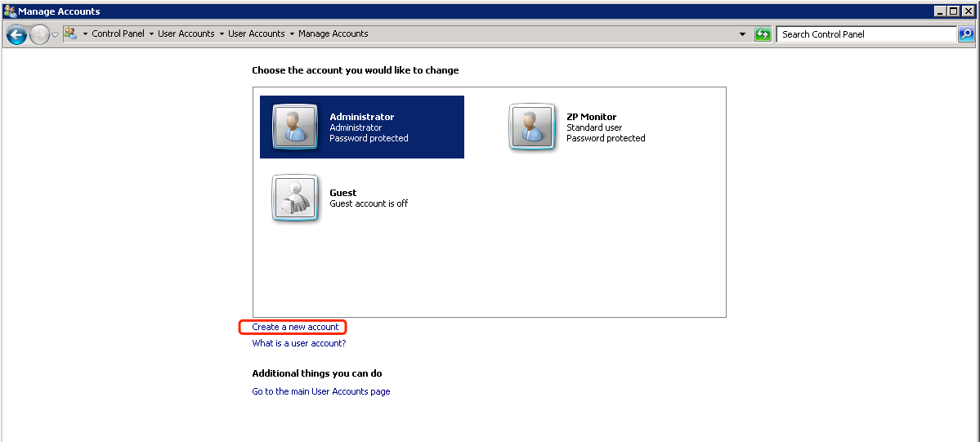
Task: Expand the arrow before Manage Accounts breadcrumb
Action: [292, 34]
